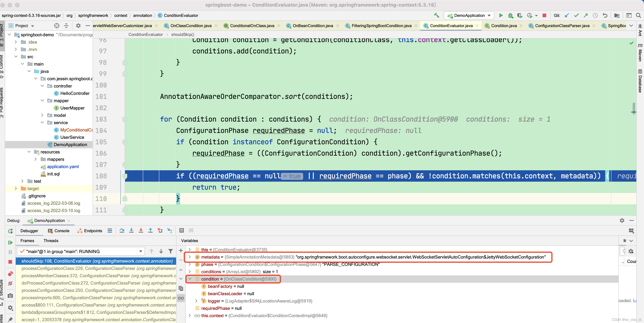
Task: Update project via Git blue arrow
Action: click(567, 16)
